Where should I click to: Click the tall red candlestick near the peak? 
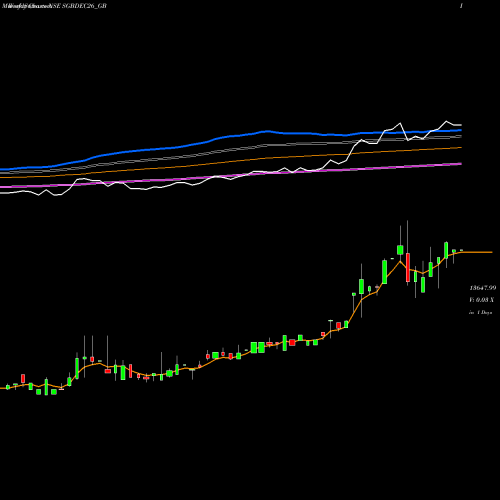point(408,267)
